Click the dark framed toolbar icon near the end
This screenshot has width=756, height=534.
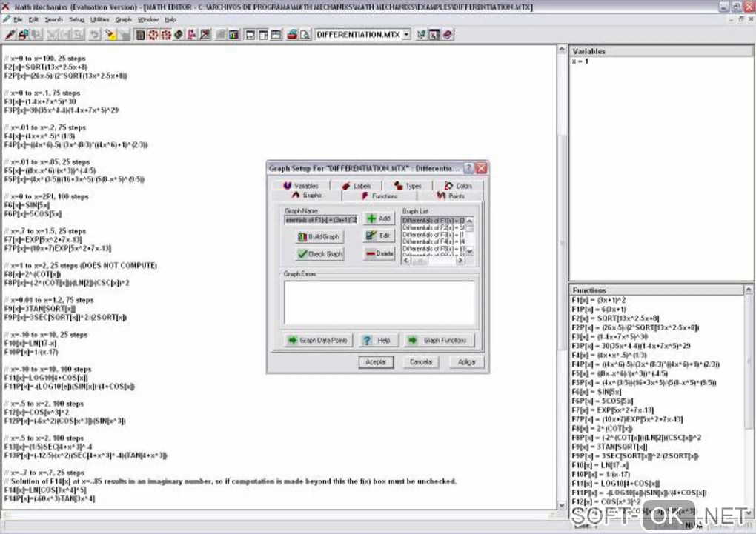tap(434, 35)
